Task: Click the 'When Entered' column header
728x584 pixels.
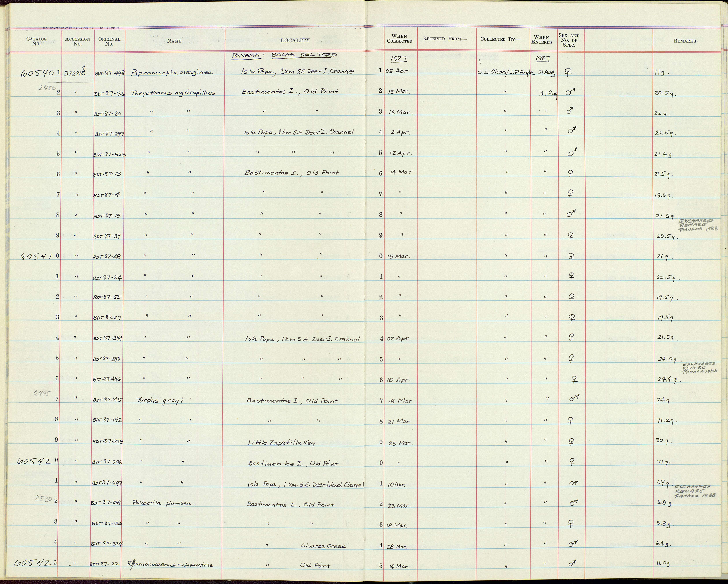Action: (542, 40)
